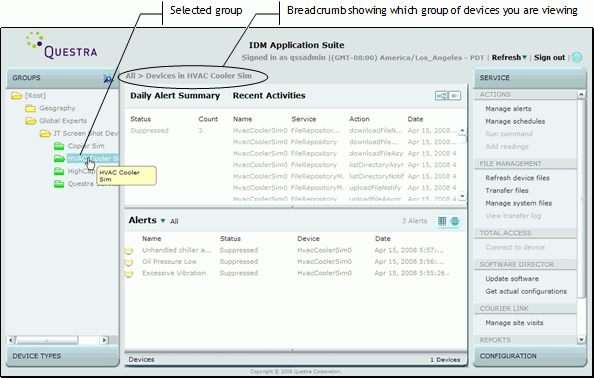
Task: Click the Questra logo
Action: (62, 46)
